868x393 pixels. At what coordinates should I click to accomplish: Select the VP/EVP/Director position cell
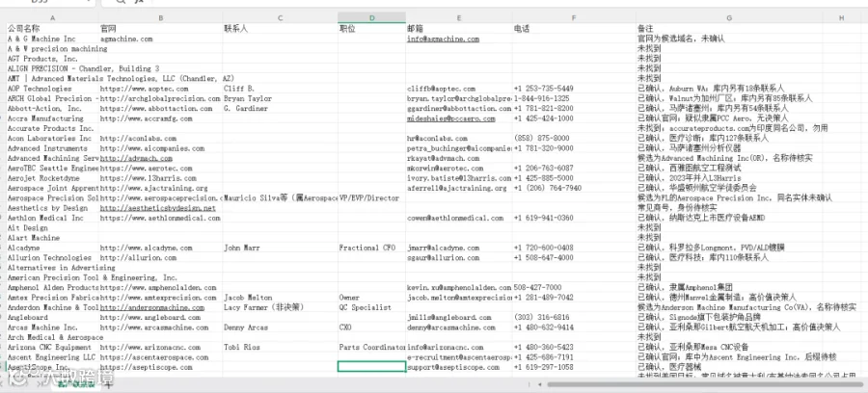tap(372, 197)
